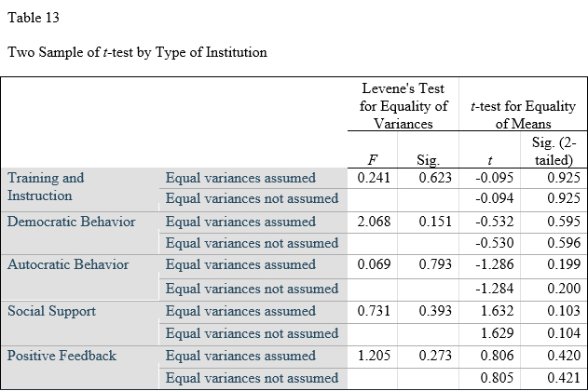Click the F value 2.068
The width and height of the screenshot is (588, 391).
coord(374,222)
